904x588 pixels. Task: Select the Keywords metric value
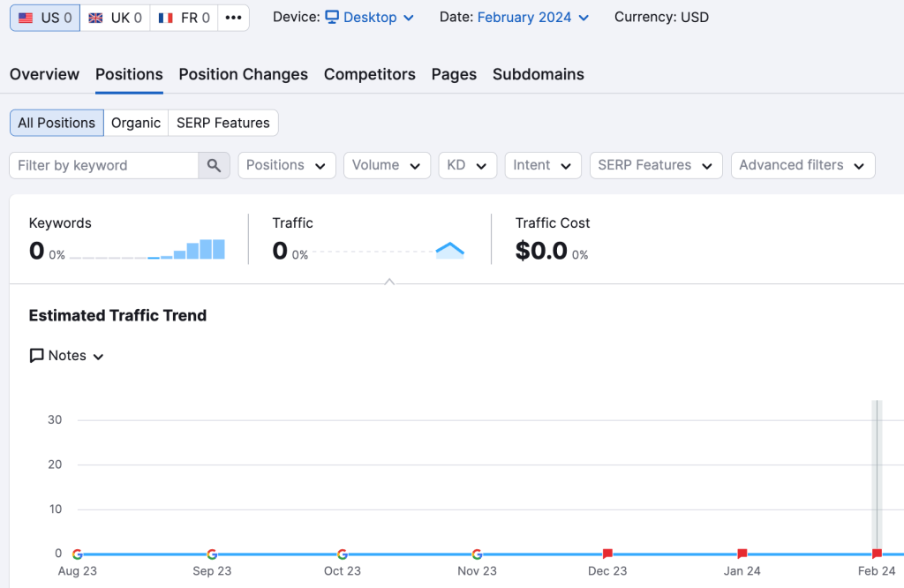click(36, 251)
